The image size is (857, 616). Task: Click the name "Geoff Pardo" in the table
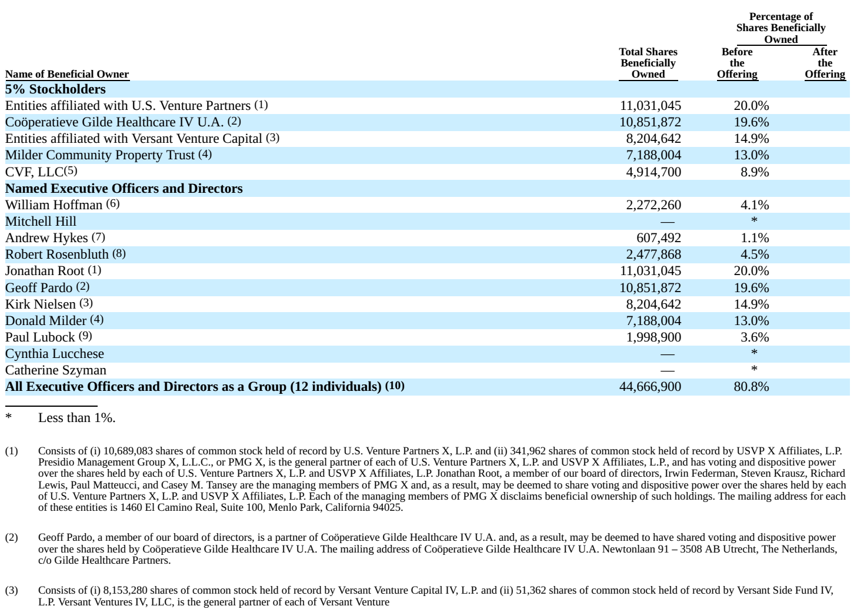pyautogui.click(x=39, y=288)
